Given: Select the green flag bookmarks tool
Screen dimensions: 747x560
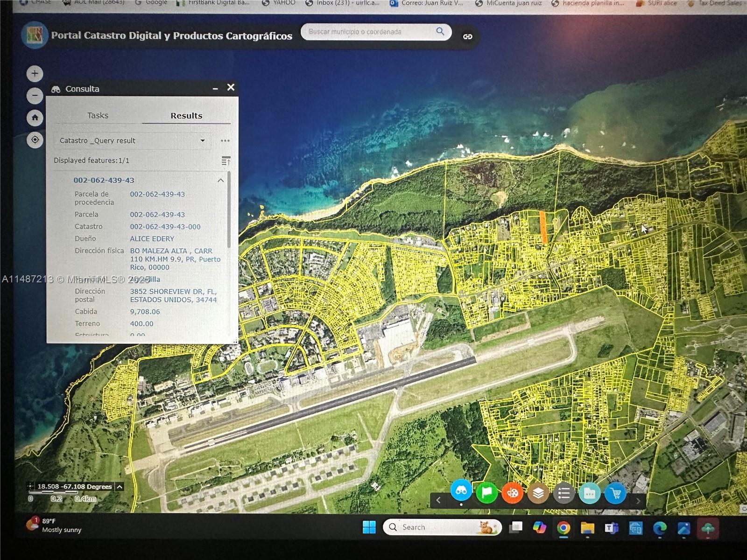Looking at the screenshot, I should (x=487, y=492).
